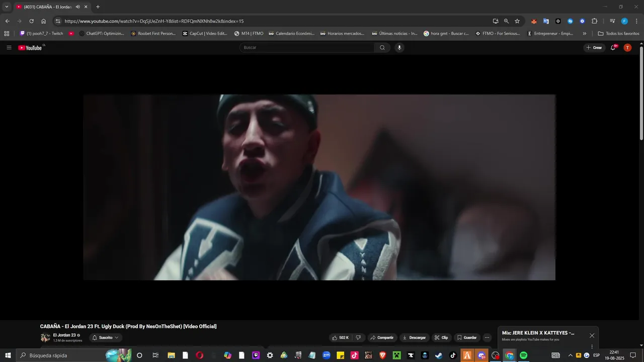Open the El Jordan 23 channel name
The width and height of the screenshot is (644, 362).
point(64,335)
